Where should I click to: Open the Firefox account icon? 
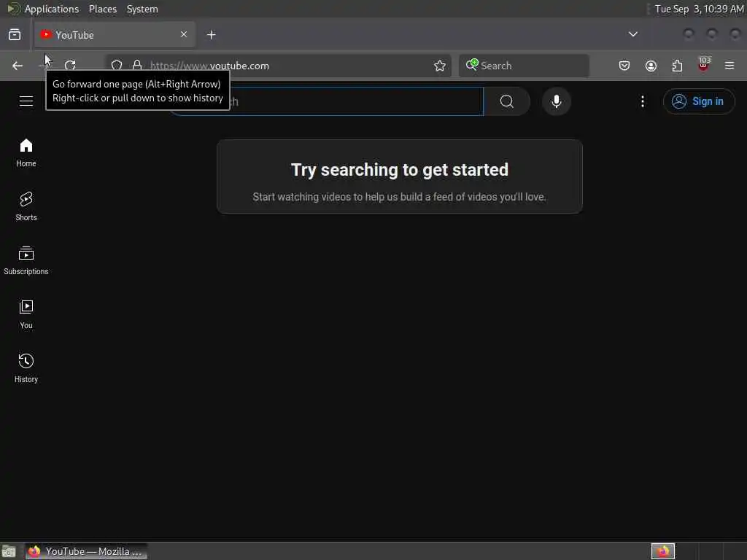tap(651, 66)
